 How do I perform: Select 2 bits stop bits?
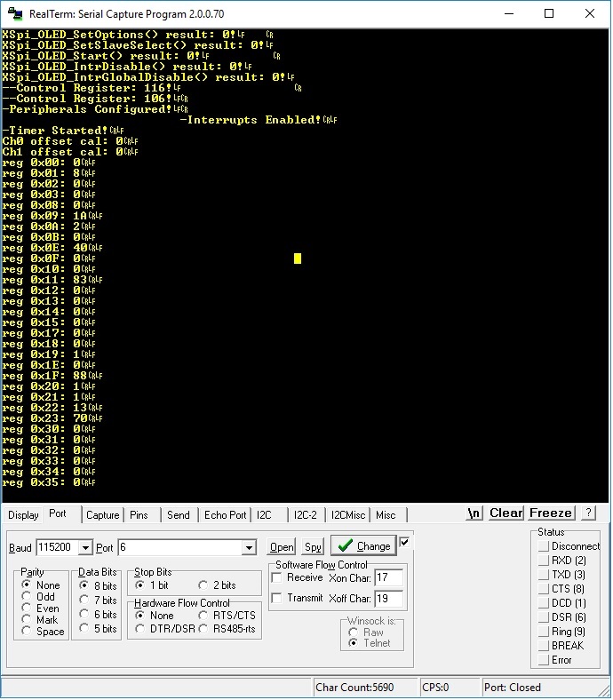[x=217, y=585]
